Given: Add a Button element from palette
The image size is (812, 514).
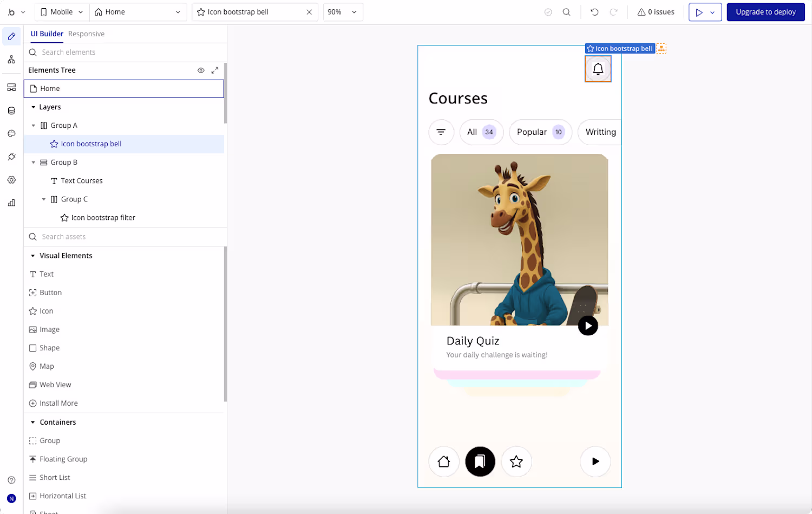Looking at the screenshot, I should point(45,293).
